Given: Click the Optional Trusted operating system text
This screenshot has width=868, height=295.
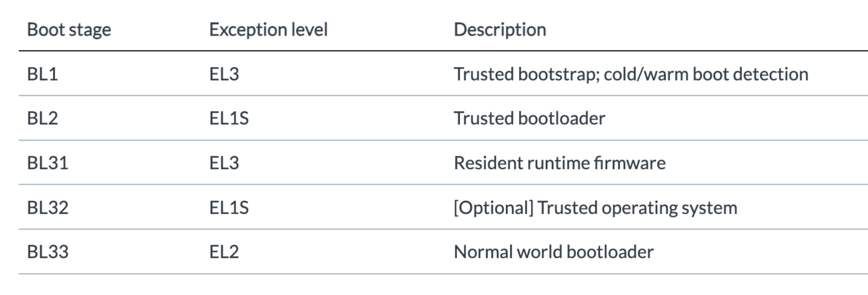Looking at the screenshot, I should [x=595, y=207].
